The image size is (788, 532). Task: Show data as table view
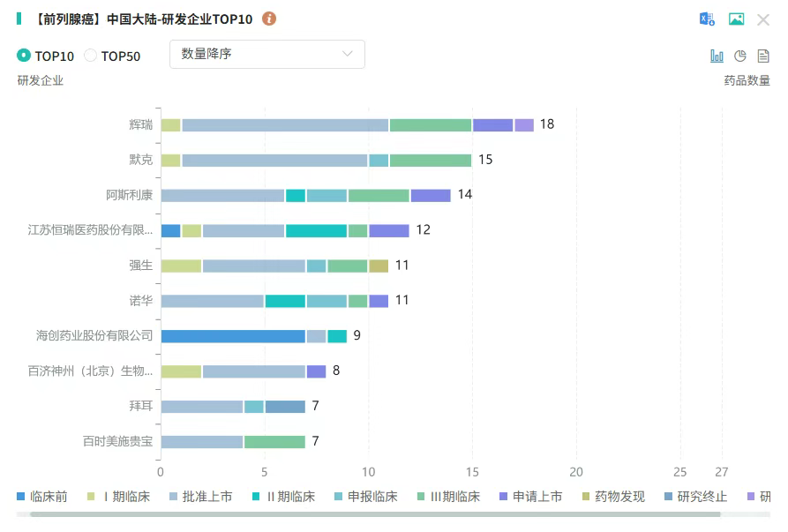[763, 56]
